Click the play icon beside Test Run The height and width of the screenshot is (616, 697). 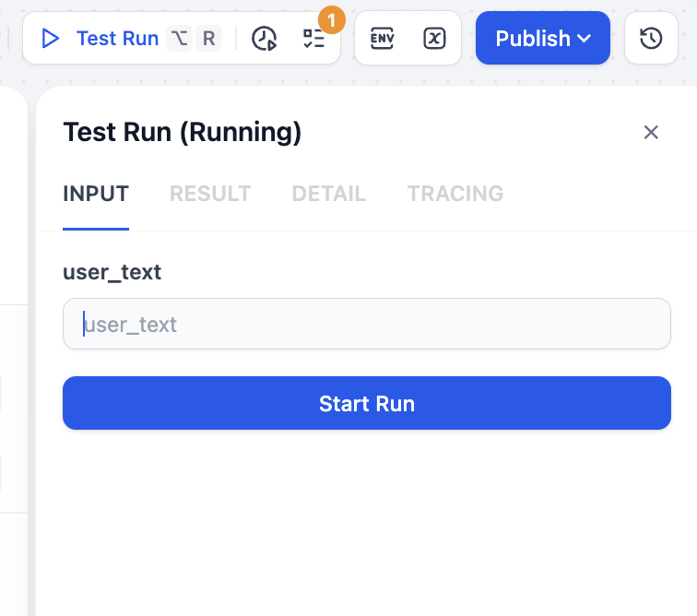point(51,38)
